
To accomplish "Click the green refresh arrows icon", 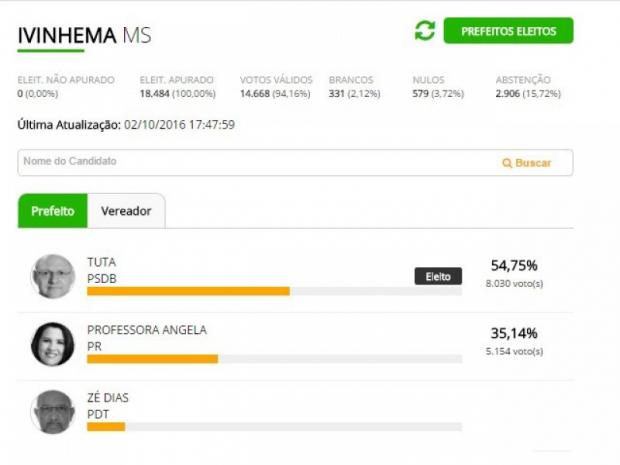I will coord(425,31).
